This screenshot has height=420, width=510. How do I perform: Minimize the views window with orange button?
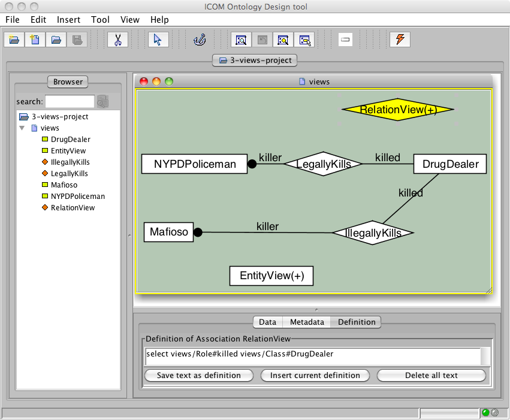click(x=156, y=81)
